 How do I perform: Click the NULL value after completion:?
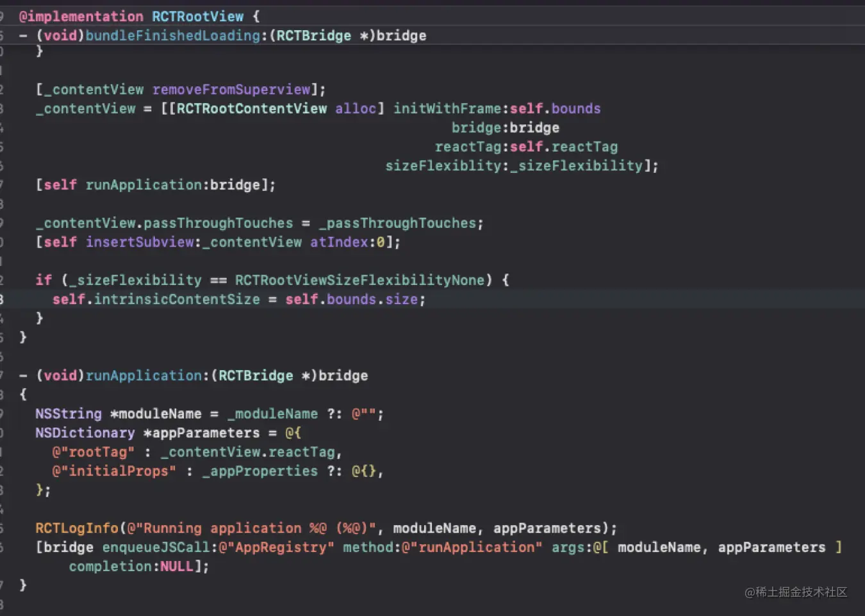(x=177, y=567)
